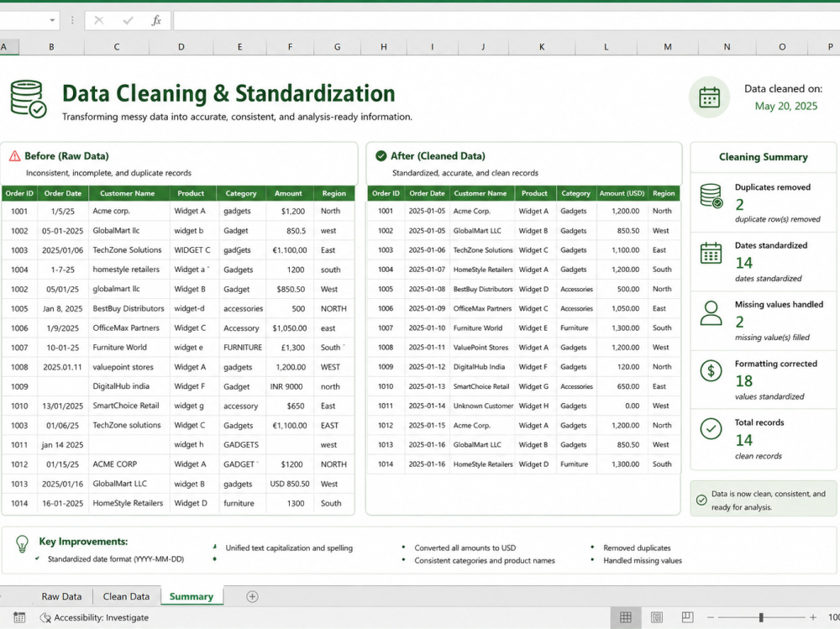Select raw amount cell USD 850.50
The image size is (840, 629).
289,484
